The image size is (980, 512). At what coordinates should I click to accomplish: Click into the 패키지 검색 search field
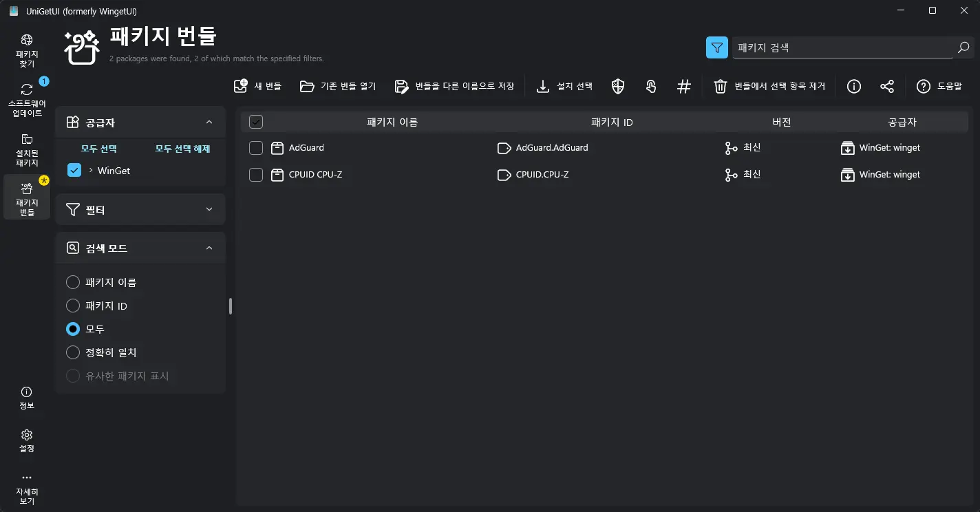pos(843,47)
